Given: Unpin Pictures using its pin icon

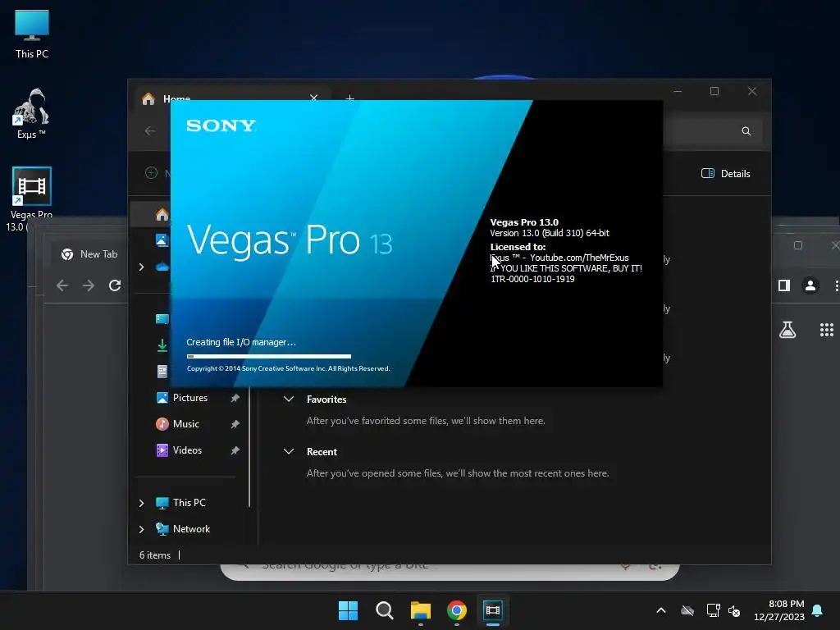Looking at the screenshot, I should (x=235, y=398).
